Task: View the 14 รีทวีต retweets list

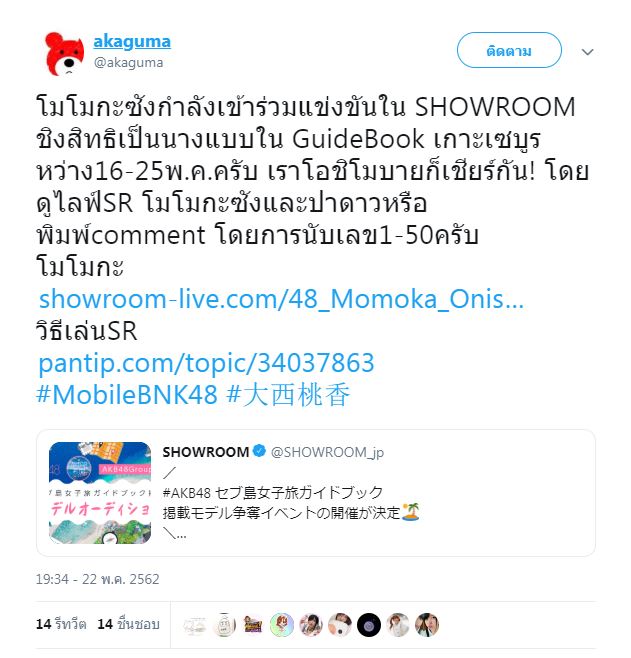Action: [61, 624]
